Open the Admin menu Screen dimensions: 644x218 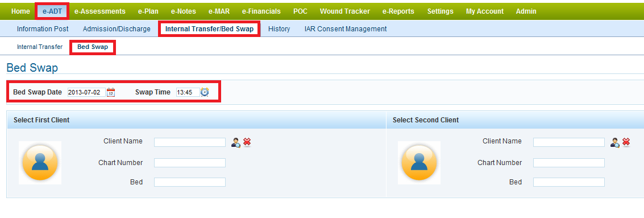(526, 11)
